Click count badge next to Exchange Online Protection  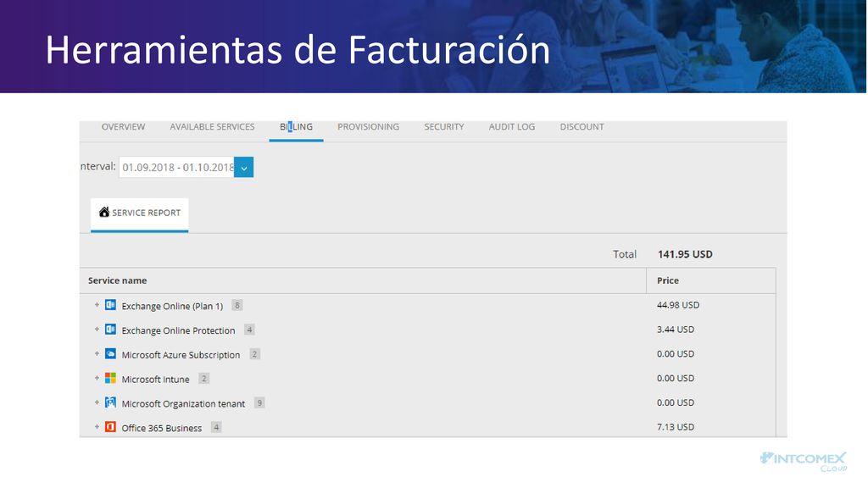(250, 330)
